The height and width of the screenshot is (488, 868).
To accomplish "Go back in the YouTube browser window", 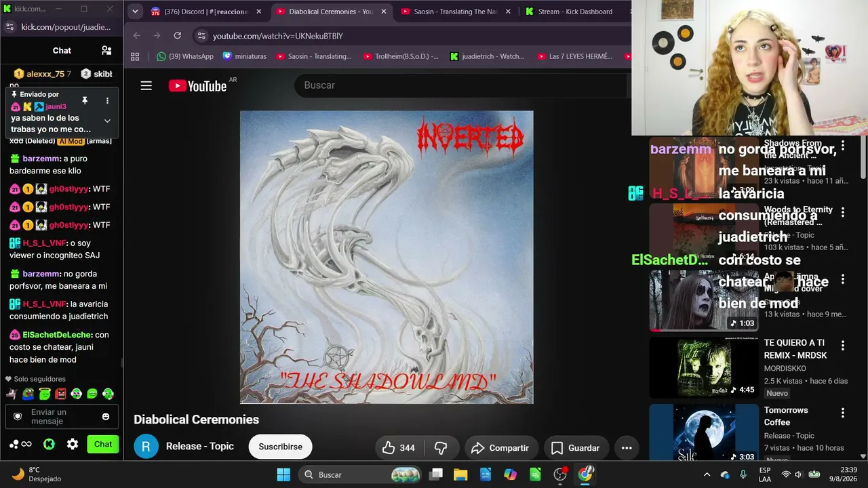I will click(137, 35).
